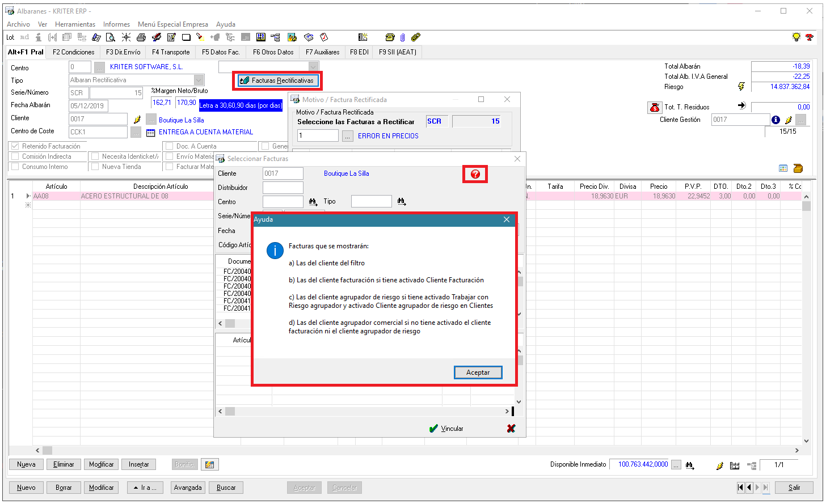Click Aceptar in the Ayuda dialog

[x=478, y=372]
